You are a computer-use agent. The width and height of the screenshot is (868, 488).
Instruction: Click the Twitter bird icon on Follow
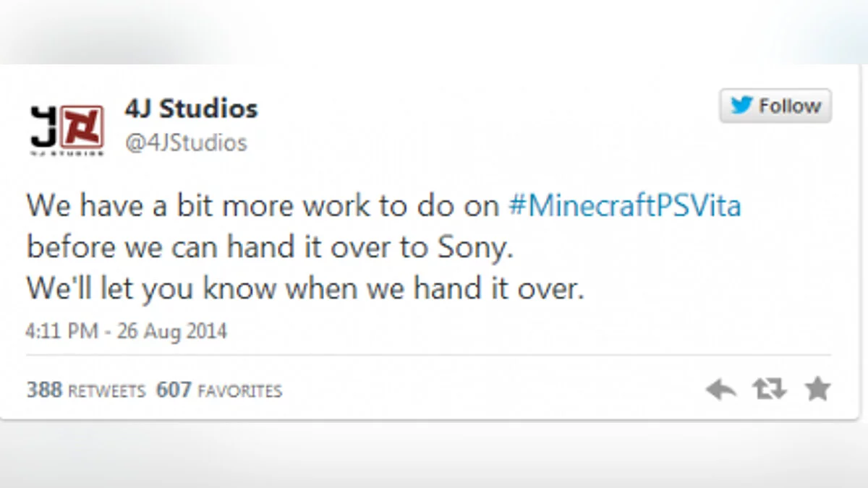pos(741,106)
